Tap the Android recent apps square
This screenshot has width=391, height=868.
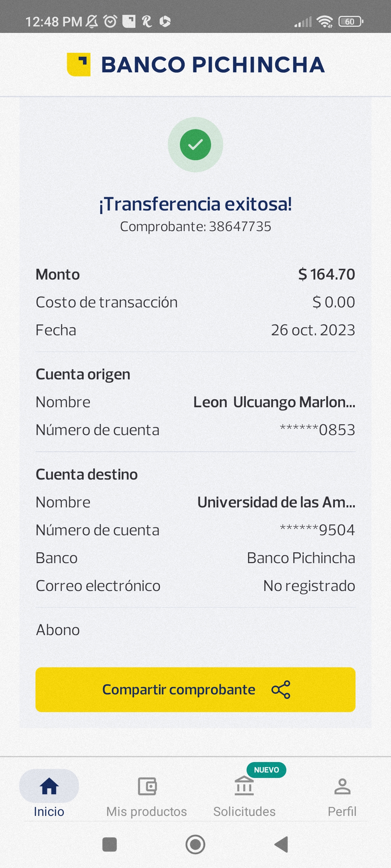point(110,845)
